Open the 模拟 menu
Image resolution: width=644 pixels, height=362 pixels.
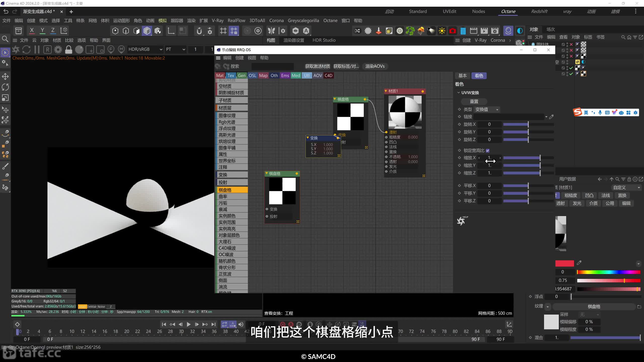click(x=163, y=21)
